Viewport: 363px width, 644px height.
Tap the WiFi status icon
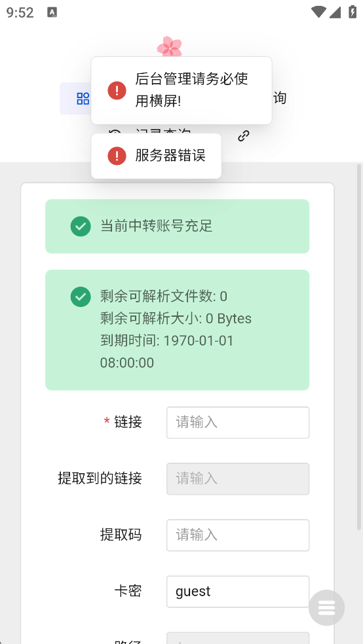coord(318,12)
